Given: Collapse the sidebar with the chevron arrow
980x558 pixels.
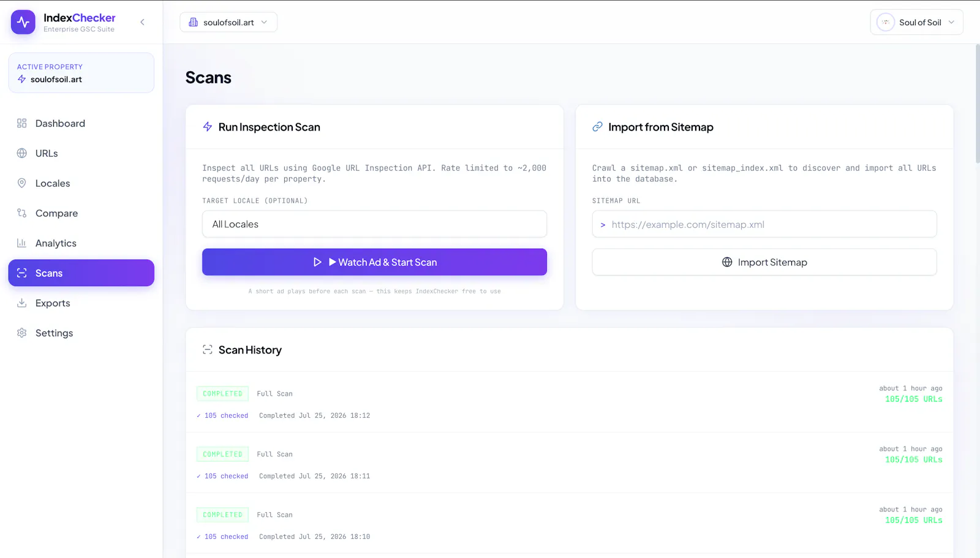Looking at the screenshot, I should click(x=142, y=22).
